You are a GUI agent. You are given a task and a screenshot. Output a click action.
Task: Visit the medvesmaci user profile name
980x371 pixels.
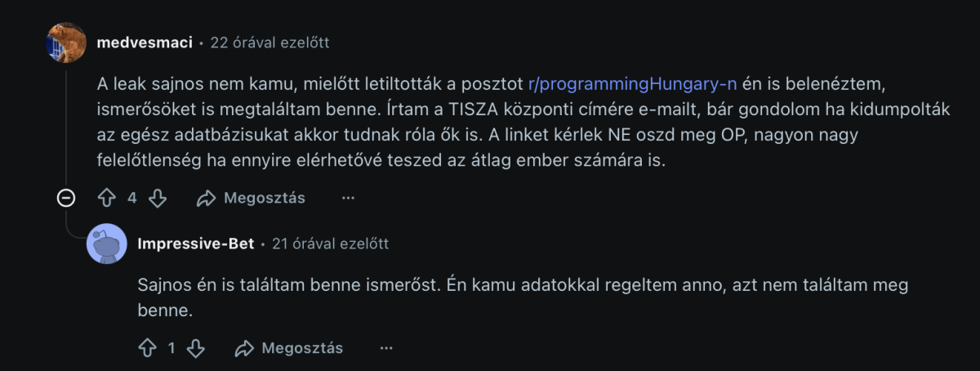[x=144, y=42]
